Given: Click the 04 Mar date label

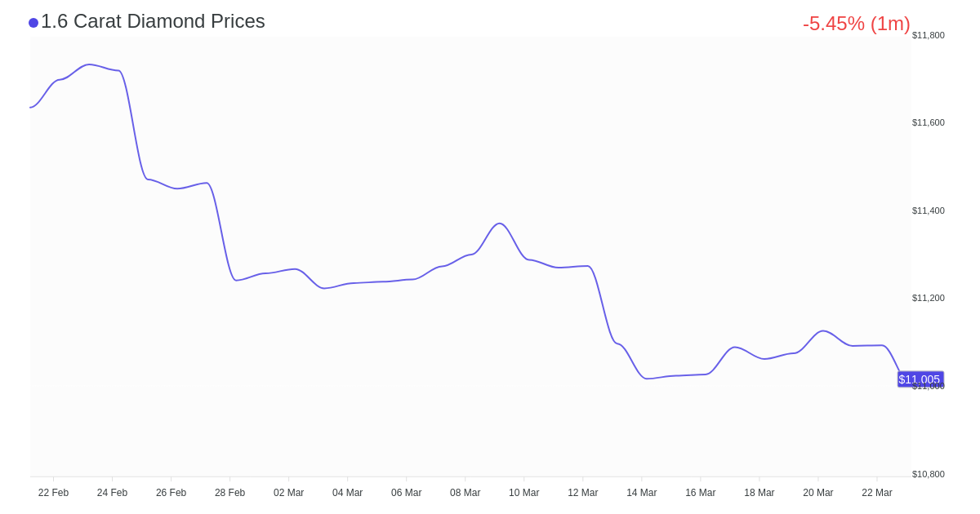Looking at the screenshot, I should pos(347,493).
